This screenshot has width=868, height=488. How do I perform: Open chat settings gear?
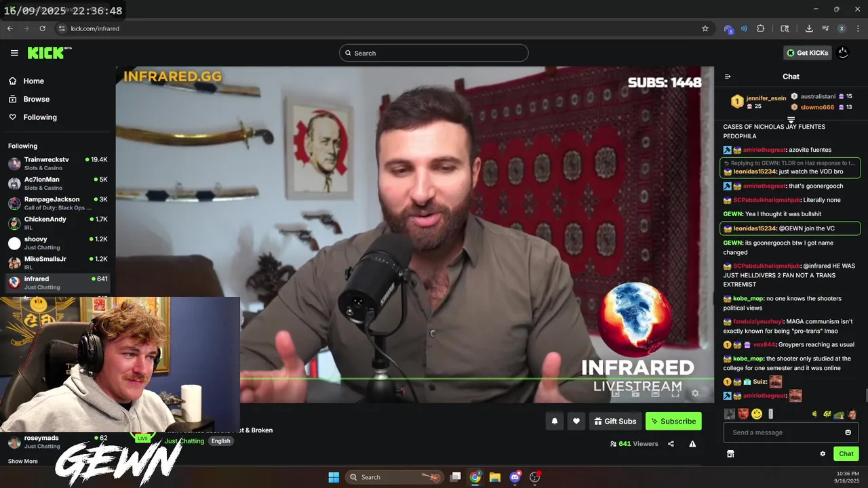pos(823,453)
